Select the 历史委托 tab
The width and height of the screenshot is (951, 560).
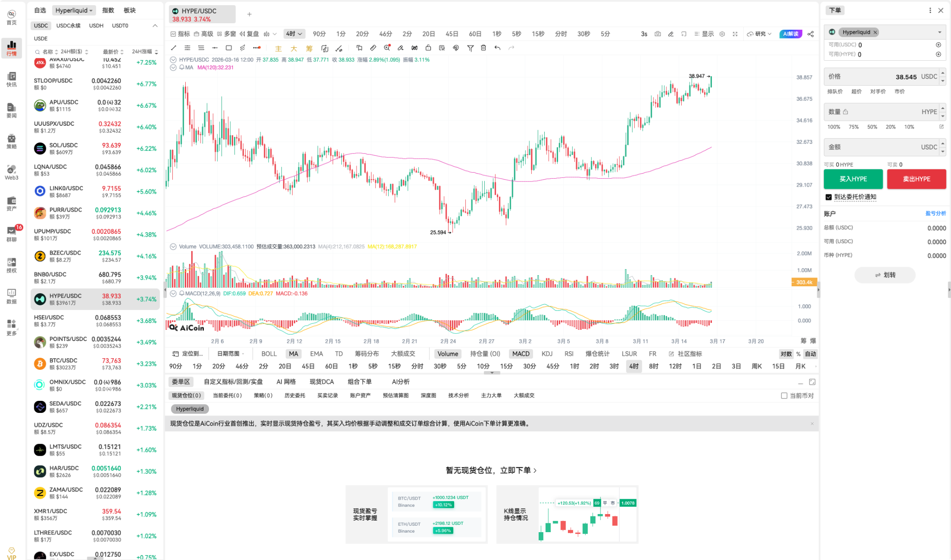coord(295,396)
